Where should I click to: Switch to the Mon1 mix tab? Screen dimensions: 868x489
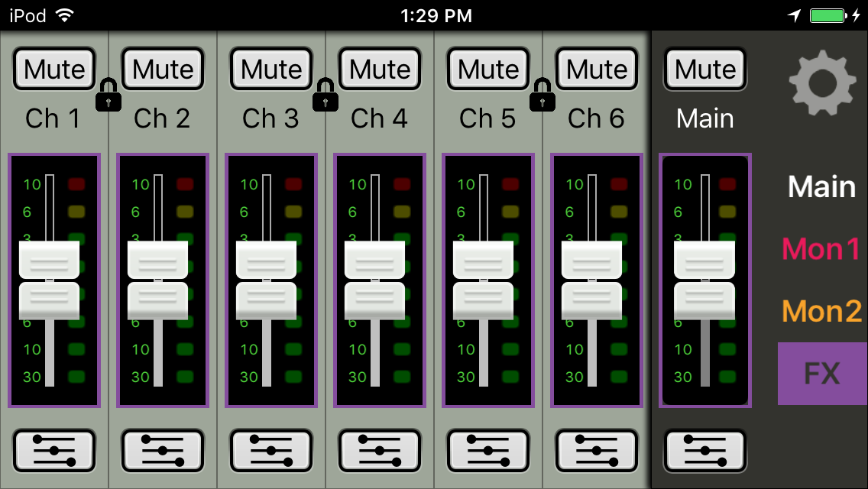coord(822,248)
